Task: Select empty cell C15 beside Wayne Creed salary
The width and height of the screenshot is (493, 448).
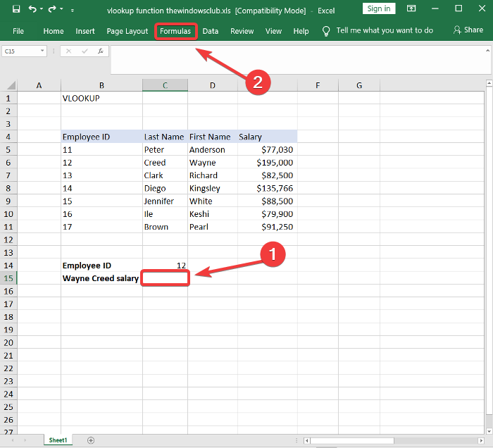Action: click(165, 278)
